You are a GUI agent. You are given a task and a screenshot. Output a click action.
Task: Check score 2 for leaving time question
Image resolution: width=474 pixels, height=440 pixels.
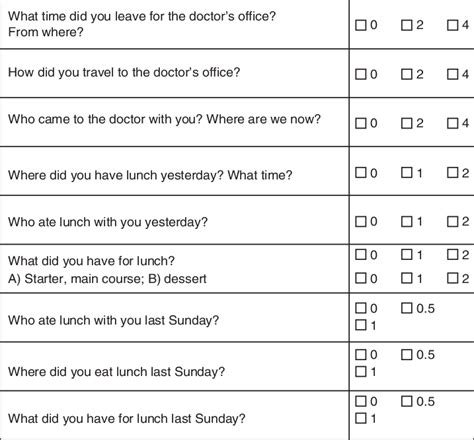[x=407, y=25]
